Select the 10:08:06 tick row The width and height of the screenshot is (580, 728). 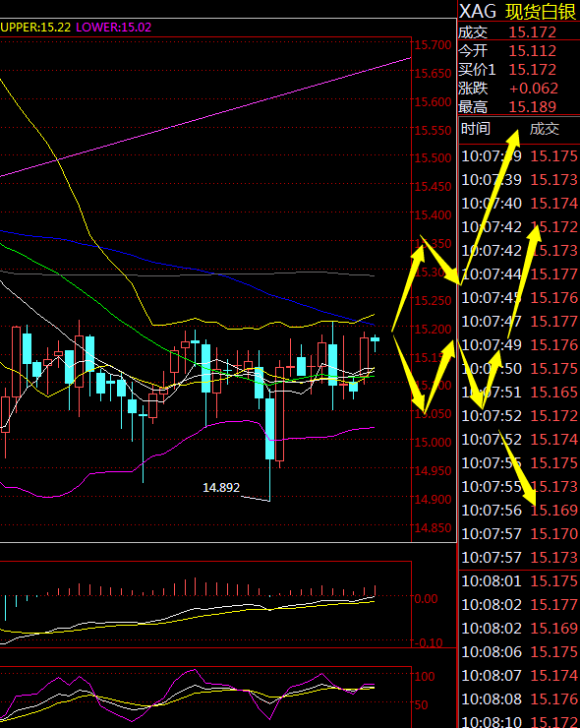click(519, 651)
